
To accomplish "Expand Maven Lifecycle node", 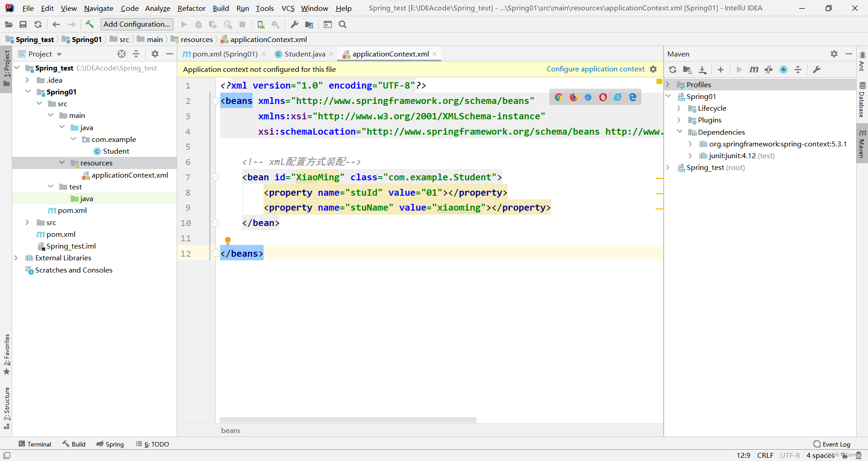I will click(x=679, y=108).
